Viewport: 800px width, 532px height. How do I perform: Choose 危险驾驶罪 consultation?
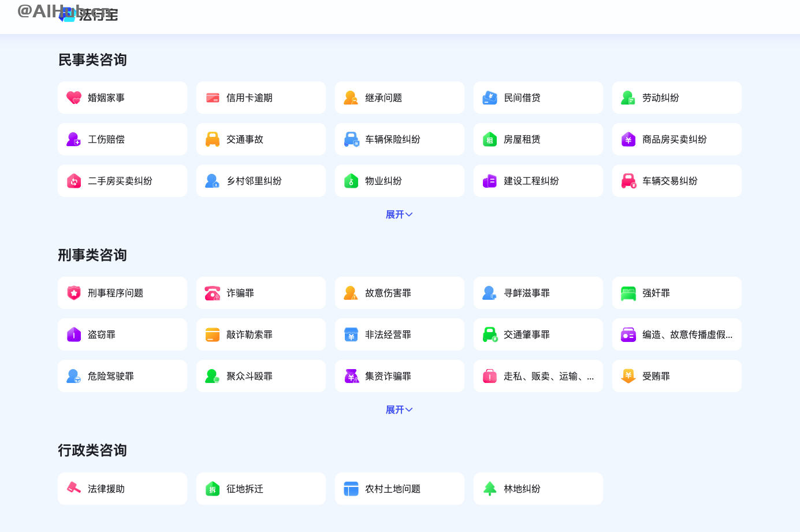click(122, 376)
